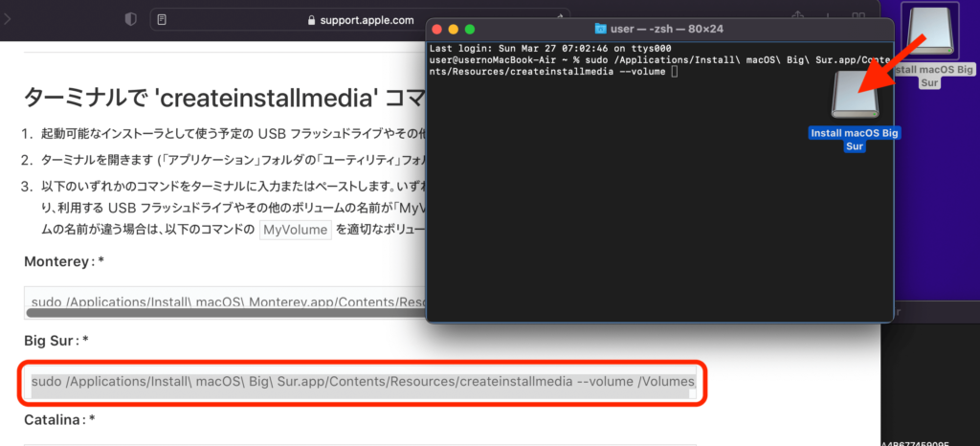Click the highlighted Big Sur sudo command

364,380
